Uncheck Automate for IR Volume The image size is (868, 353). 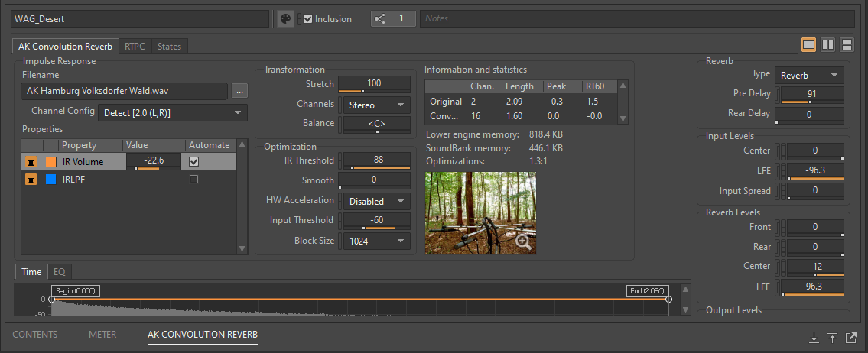coord(194,161)
